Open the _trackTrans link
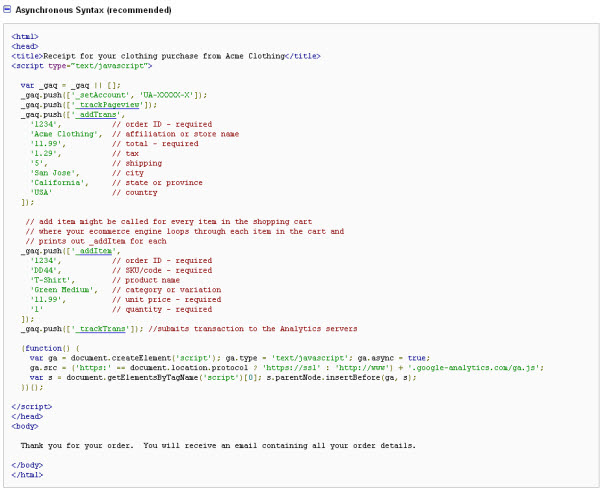Image resolution: width=600 pixels, height=488 pixels. click(102, 329)
